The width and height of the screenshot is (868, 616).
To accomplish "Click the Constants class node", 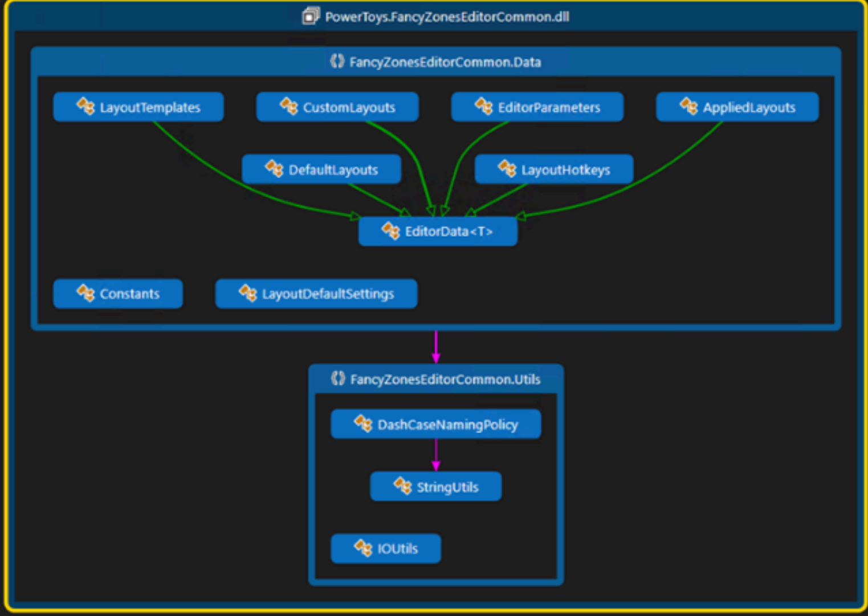I will (x=117, y=294).
